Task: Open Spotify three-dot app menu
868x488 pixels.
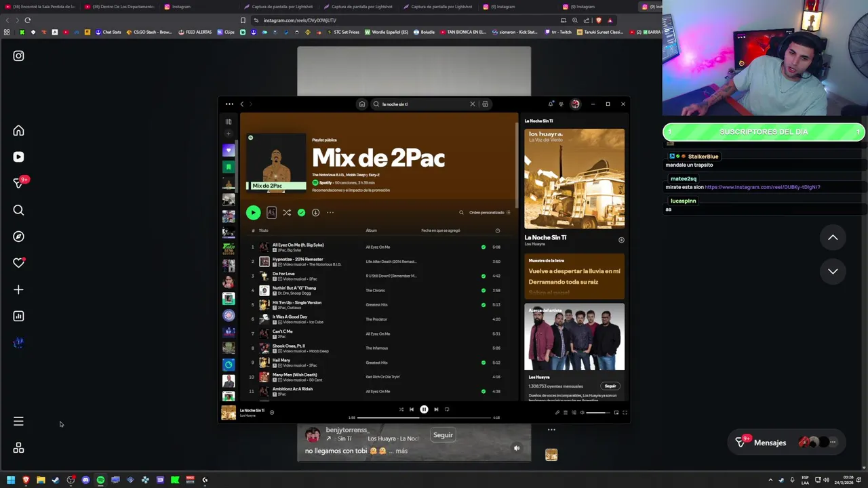Action: pos(229,104)
